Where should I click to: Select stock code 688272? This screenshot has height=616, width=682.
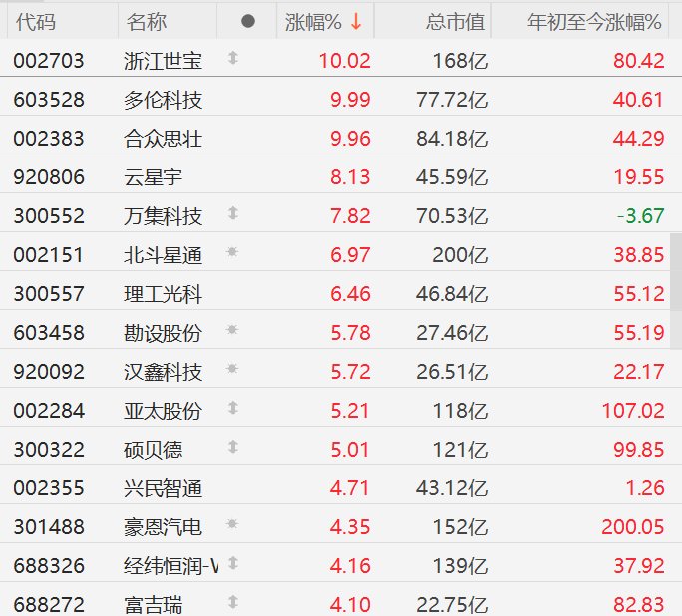(x=49, y=605)
